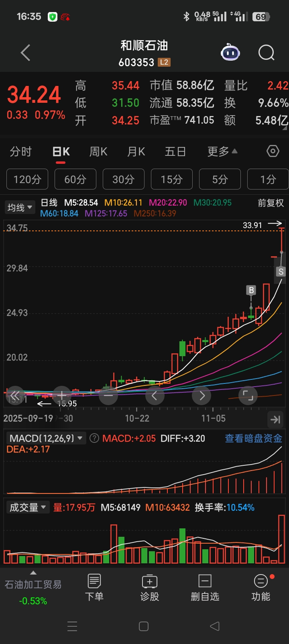Tap M10:26.11 moving average label
289x644 pixels.
pyautogui.click(x=123, y=203)
